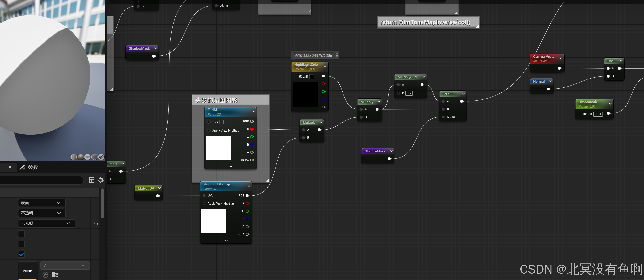Select the cube preview mesh icon
Image resolution: width=644 pixels, height=280 pixels.
pyautogui.click(x=94, y=157)
